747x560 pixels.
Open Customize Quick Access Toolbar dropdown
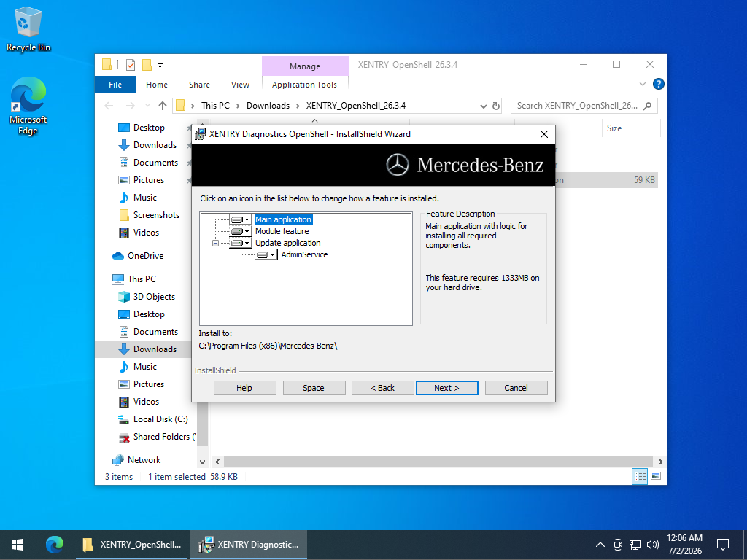[x=160, y=65]
